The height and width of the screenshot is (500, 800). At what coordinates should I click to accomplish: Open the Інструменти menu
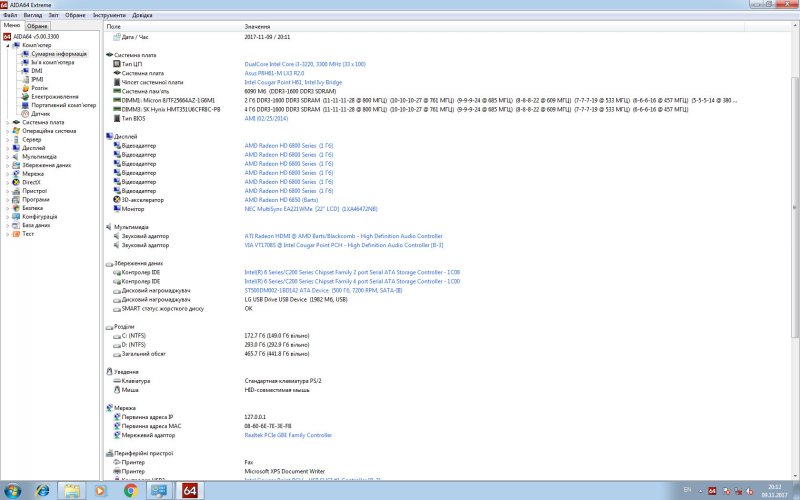(108, 16)
